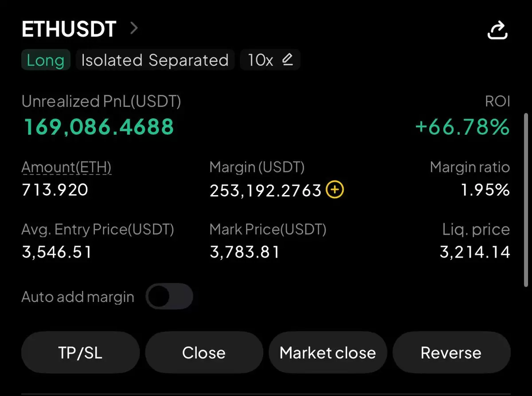
Task: Click the vertical scrollbar on right edge
Action: (526, 200)
